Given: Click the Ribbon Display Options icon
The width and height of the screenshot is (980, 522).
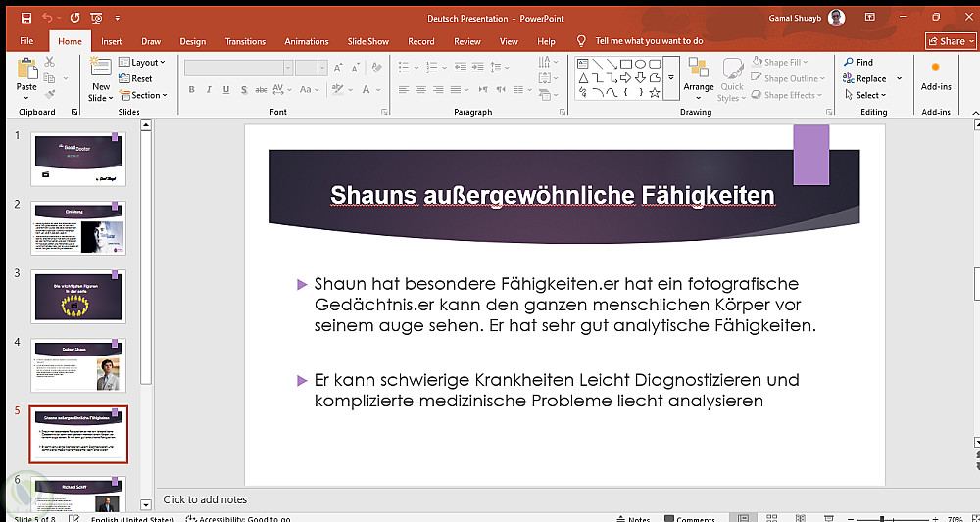Looking at the screenshot, I should tap(869, 18).
